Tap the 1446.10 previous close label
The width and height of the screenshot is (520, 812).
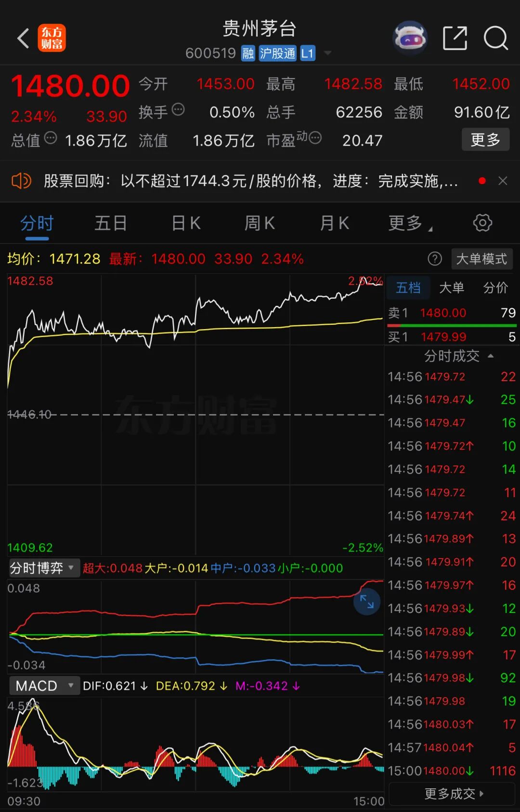(29, 414)
